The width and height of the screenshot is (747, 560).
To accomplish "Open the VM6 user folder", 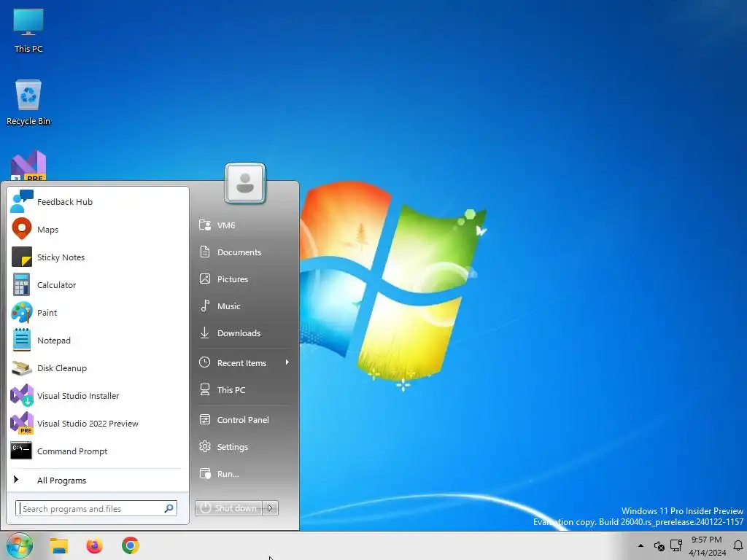I will click(244, 225).
